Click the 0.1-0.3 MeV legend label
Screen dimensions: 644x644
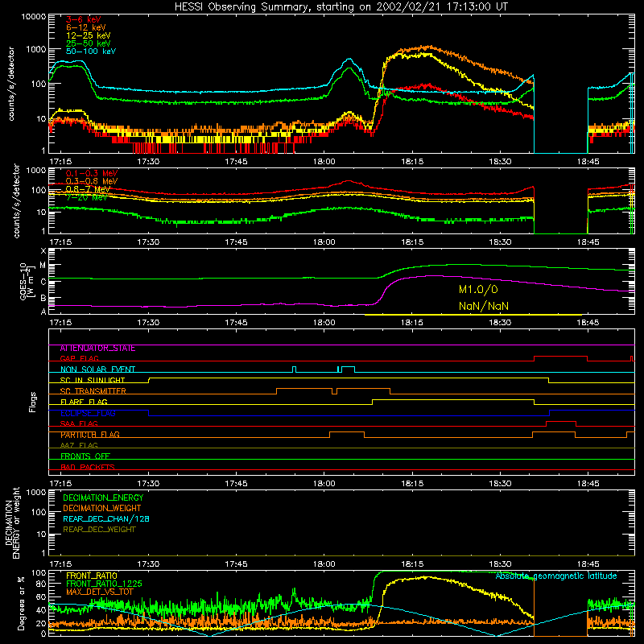click(92, 173)
